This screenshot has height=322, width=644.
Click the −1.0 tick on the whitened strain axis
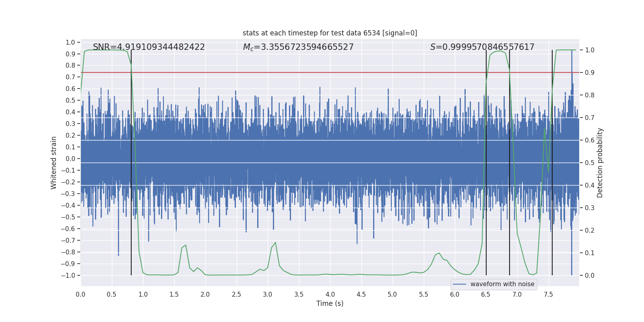(68, 275)
